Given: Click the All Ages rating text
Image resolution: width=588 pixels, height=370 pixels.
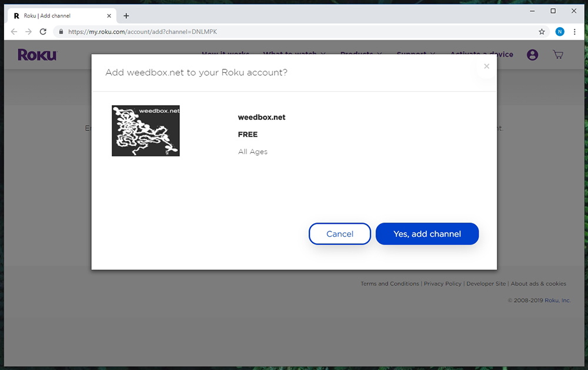Looking at the screenshot, I should [253, 152].
